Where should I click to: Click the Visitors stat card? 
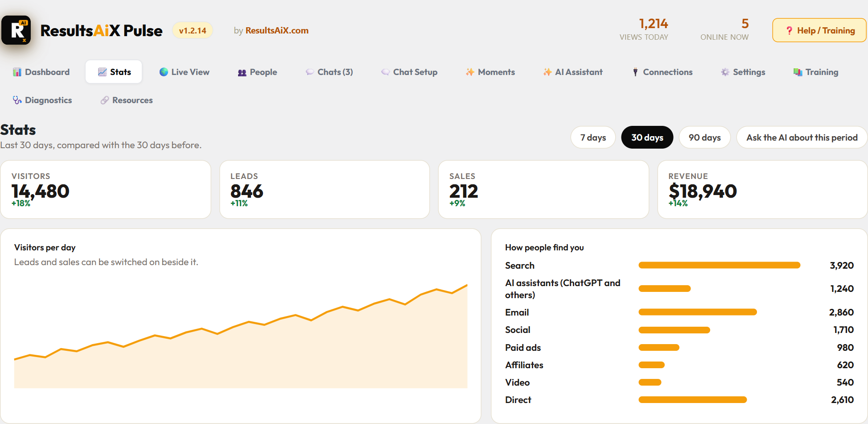tap(106, 190)
